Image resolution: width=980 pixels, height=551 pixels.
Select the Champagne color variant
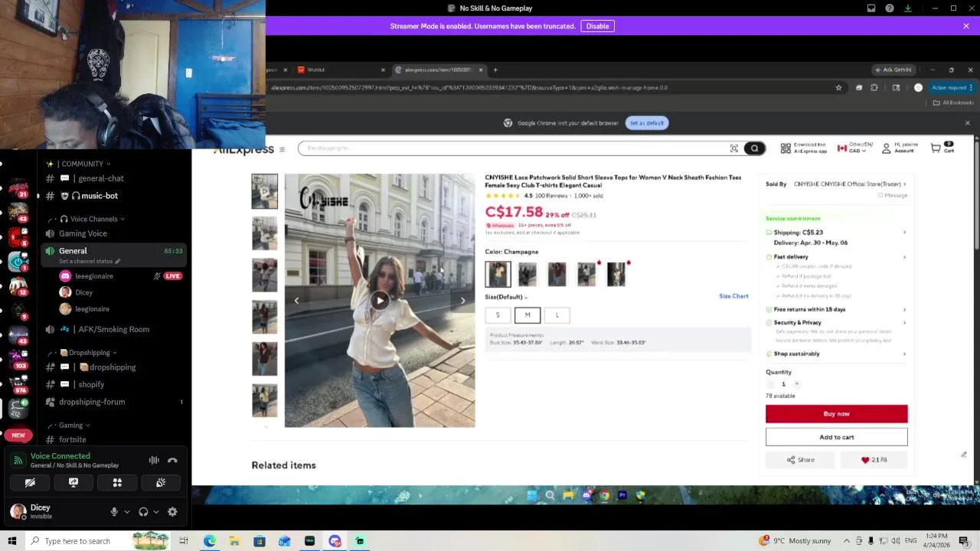click(x=498, y=274)
